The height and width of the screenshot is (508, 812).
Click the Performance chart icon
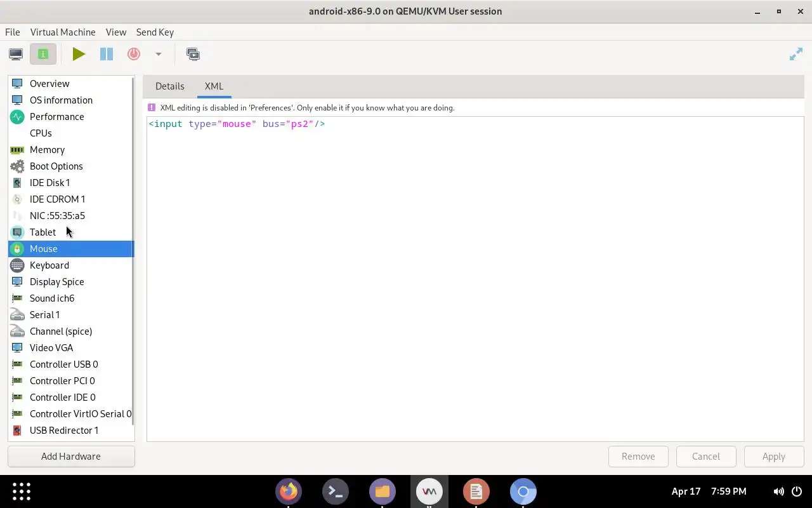(x=17, y=116)
